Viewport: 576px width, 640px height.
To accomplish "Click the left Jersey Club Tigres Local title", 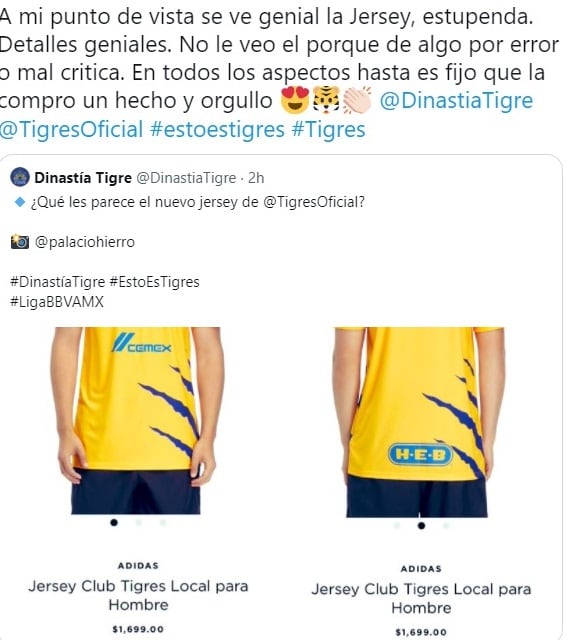I will tap(138, 596).
